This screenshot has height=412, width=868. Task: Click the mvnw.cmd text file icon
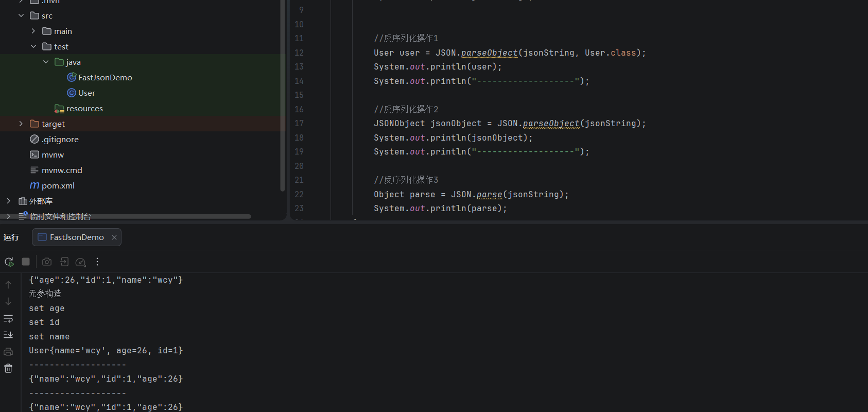[34, 170]
